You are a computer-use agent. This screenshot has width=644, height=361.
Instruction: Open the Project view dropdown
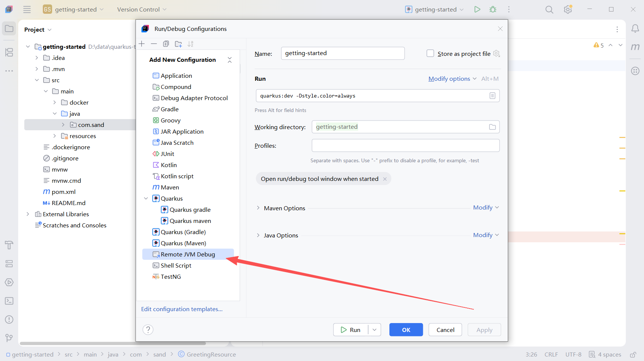38,29
